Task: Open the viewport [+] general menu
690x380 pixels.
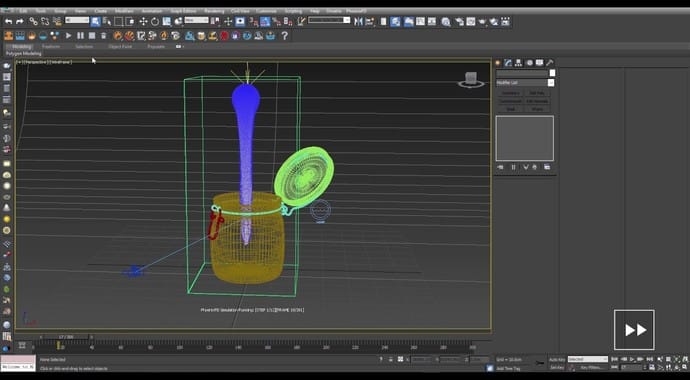Action: (19, 62)
